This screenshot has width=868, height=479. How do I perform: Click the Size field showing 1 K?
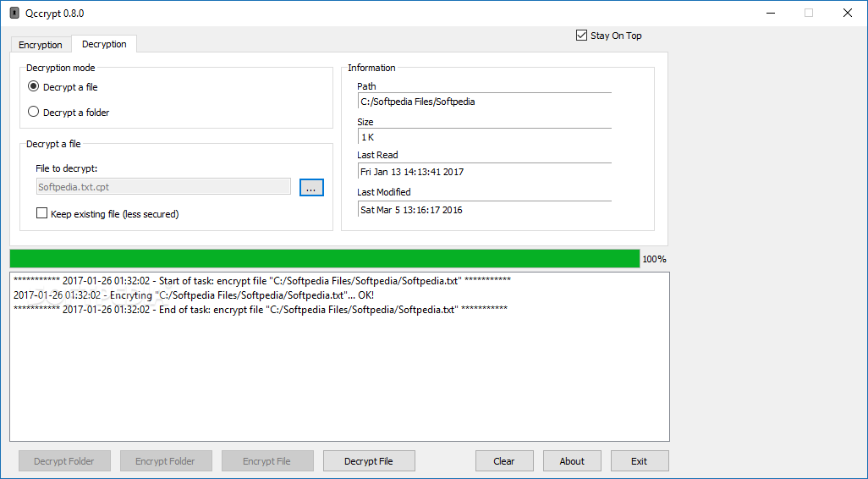point(485,137)
